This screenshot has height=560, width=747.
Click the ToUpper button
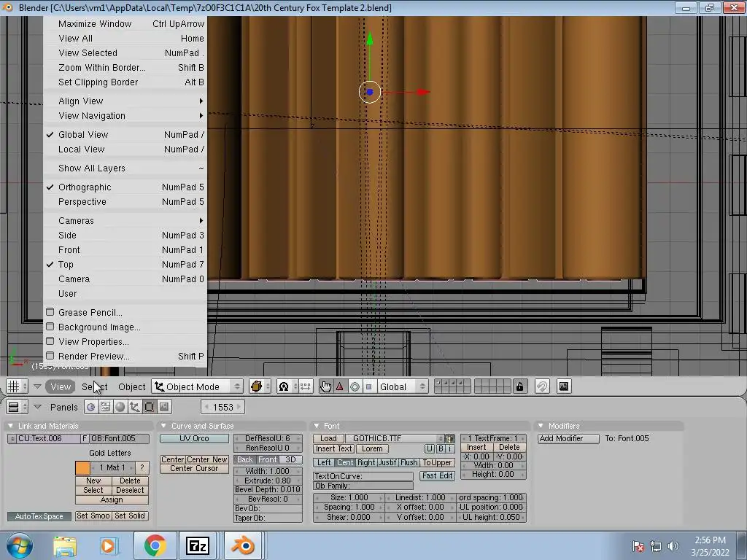point(438,462)
